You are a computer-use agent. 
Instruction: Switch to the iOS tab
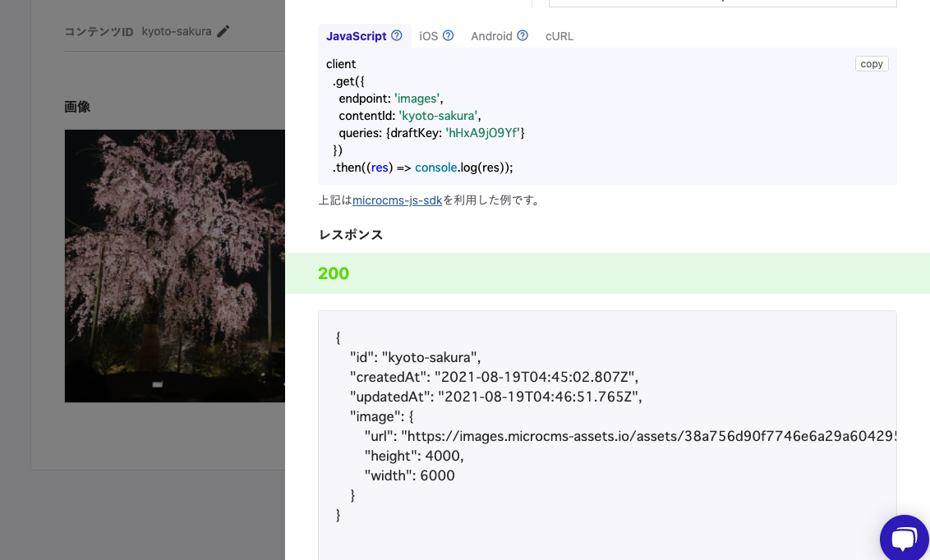click(x=428, y=36)
